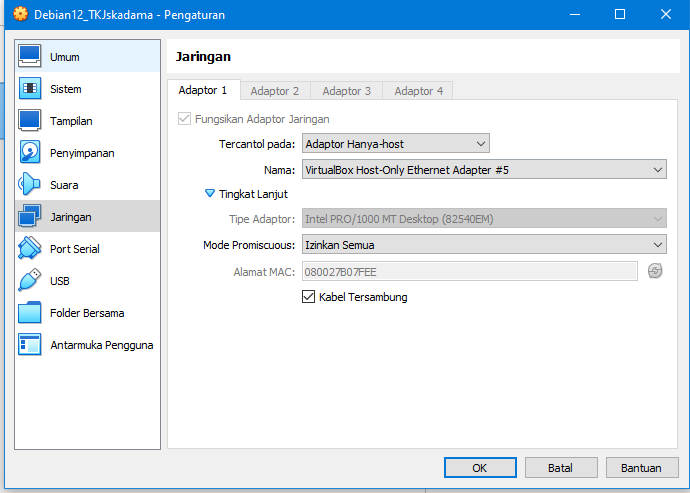
Task: Open the Tampilan display icon
Action: (x=30, y=121)
